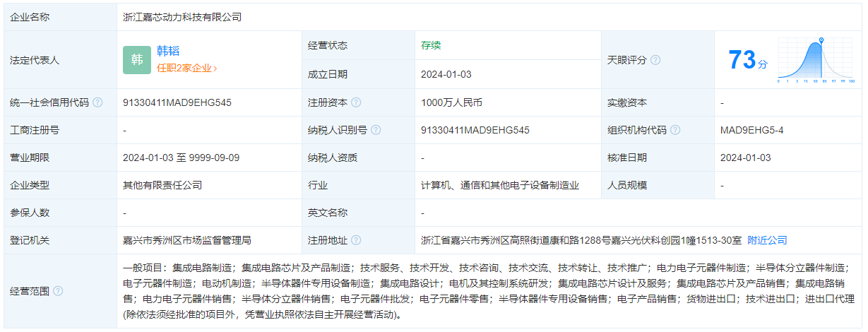This screenshot has width=868, height=332.
Task: Click the 经营状态 label
Action: point(328,45)
